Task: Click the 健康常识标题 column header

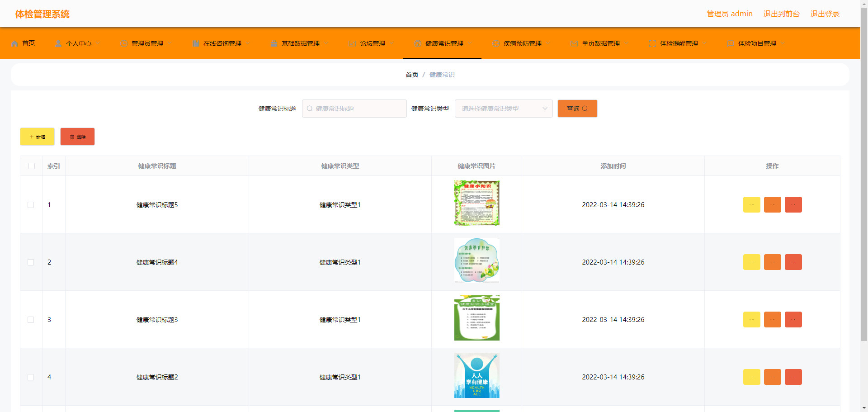Action: 157,166
